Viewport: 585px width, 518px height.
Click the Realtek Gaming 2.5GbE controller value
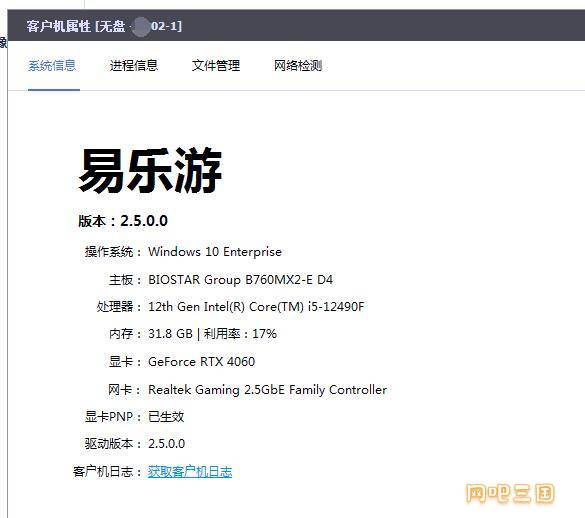268,390
